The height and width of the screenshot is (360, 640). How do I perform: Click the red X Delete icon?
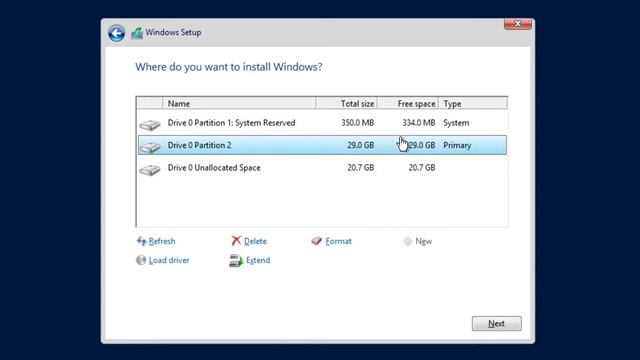tap(236, 241)
